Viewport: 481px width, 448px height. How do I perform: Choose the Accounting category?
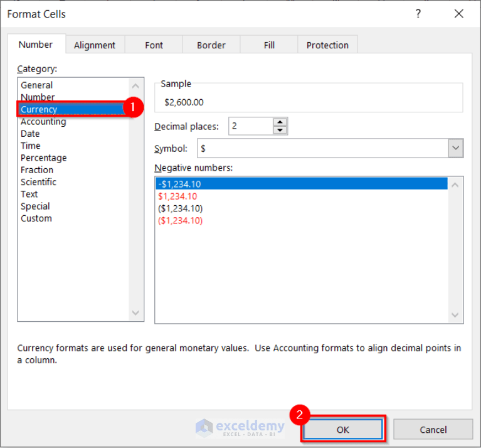click(73, 122)
